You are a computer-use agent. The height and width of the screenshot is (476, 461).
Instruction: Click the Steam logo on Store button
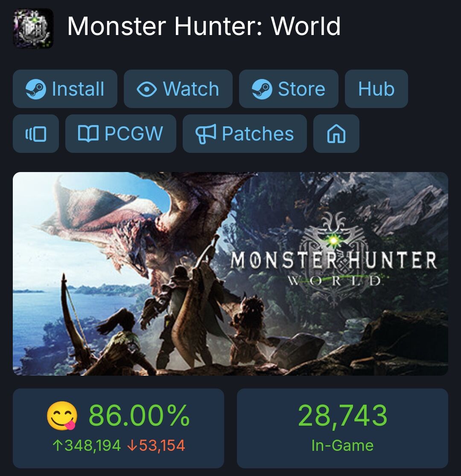click(x=262, y=89)
